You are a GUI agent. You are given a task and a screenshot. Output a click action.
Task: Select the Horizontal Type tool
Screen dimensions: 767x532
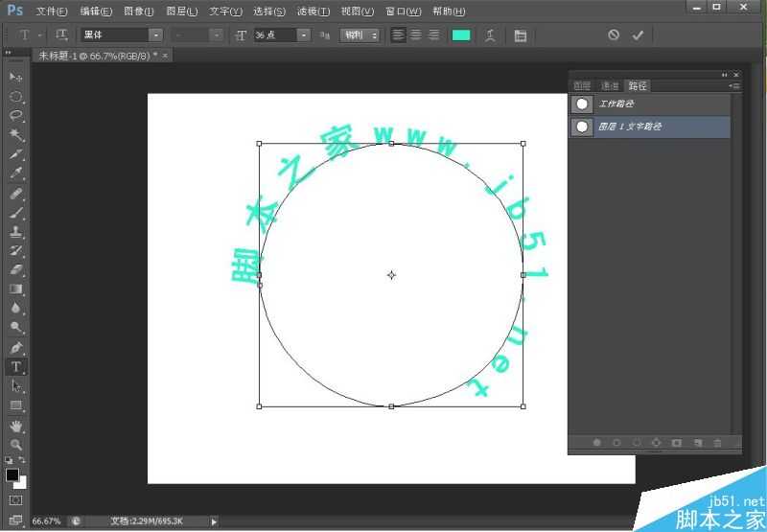click(x=16, y=367)
